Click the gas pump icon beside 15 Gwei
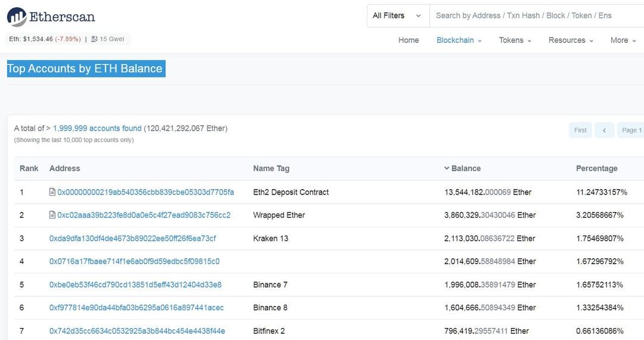The image size is (644, 340). click(x=94, y=39)
